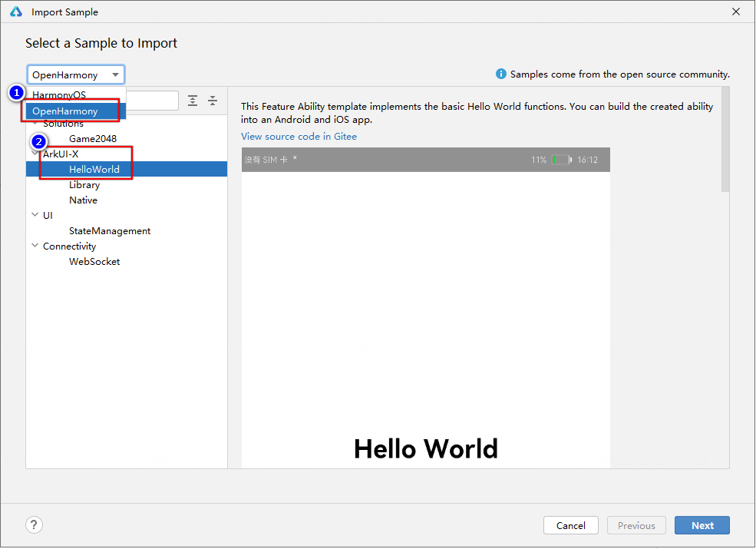
Task: Close the Import Sample dialog
Action: pyautogui.click(x=736, y=12)
